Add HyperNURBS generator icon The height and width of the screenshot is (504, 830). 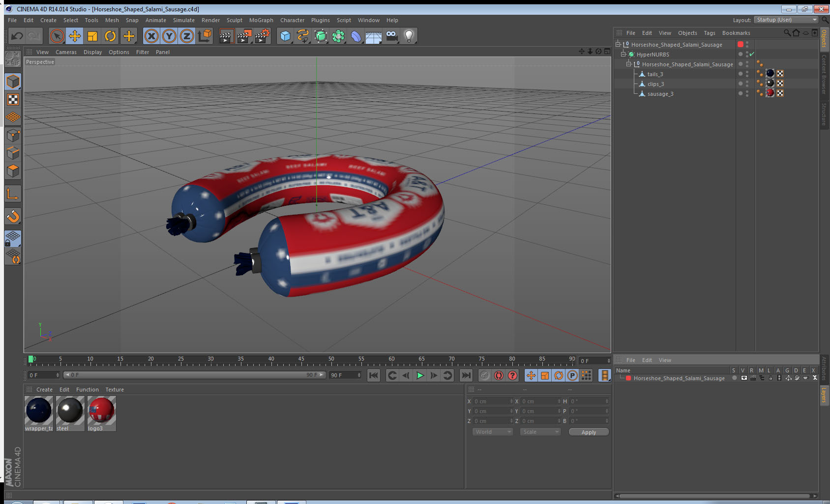(x=321, y=36)
